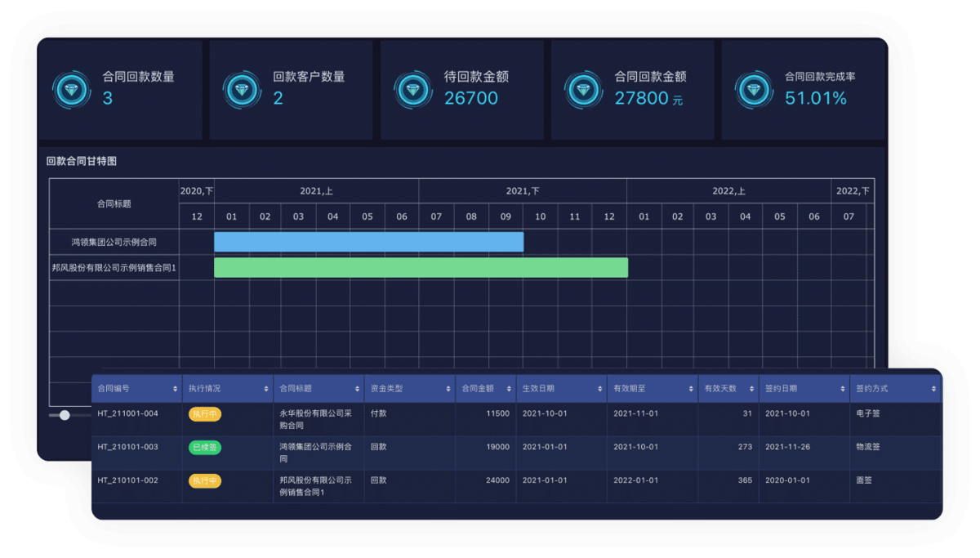Click the diamond icon on 回款客户数量 card

tap(243, 90)
